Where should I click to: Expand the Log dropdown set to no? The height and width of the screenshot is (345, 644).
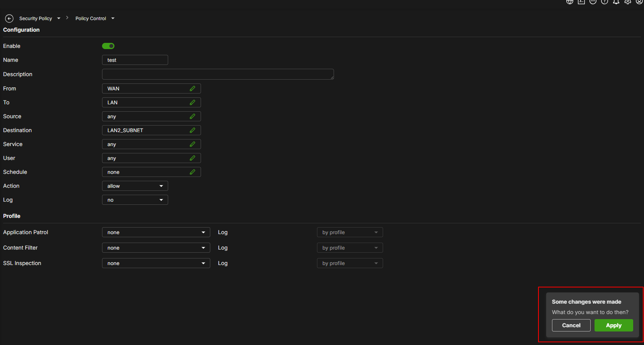click(135, 200)
